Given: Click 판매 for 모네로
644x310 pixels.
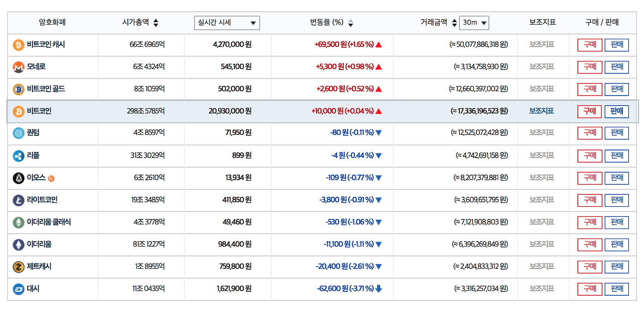Looking at the screenshot, I should 617,67.
